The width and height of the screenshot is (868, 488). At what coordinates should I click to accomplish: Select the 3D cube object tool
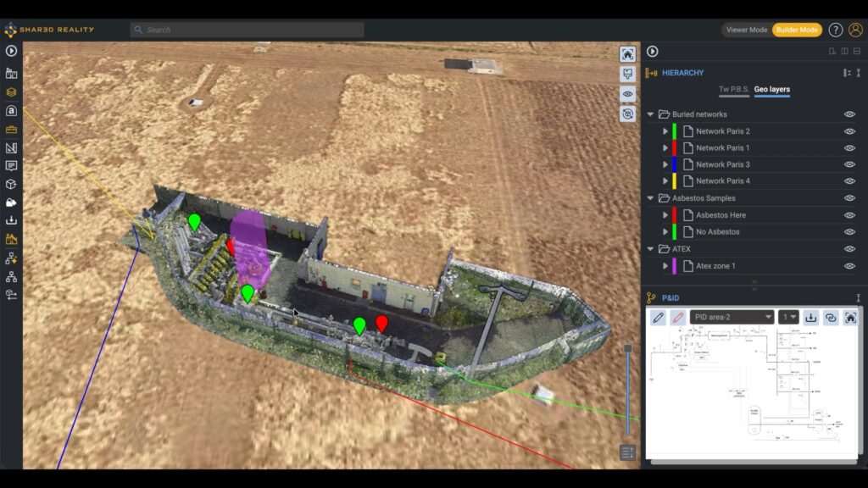pos(9,184)
